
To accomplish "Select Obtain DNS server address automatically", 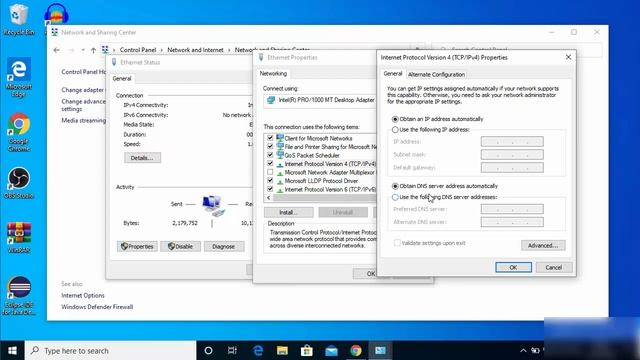I will point(395,186).
